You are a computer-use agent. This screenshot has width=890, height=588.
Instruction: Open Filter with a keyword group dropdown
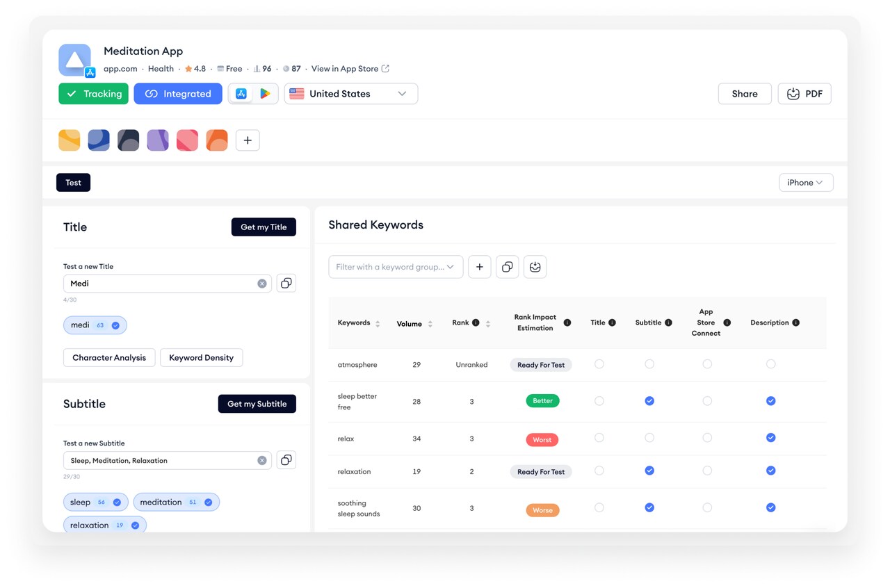point(396,267)
